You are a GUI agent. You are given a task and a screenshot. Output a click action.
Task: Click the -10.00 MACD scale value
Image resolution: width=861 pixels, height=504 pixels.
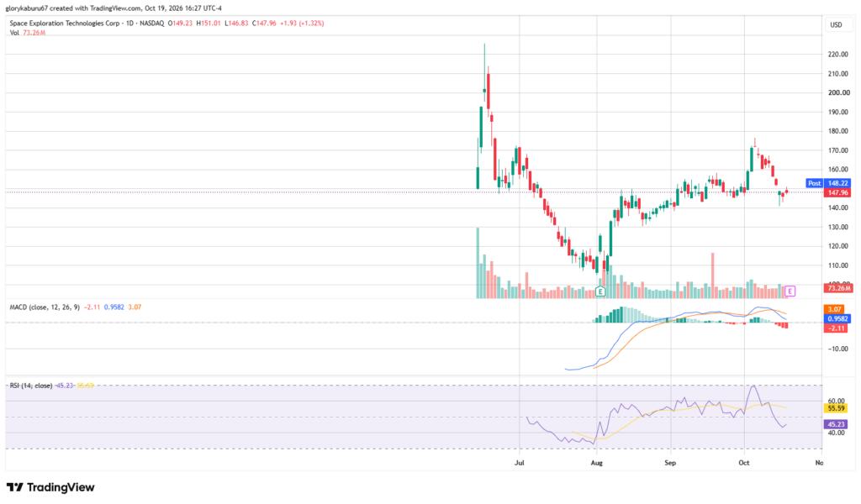[x=838, y=349]
